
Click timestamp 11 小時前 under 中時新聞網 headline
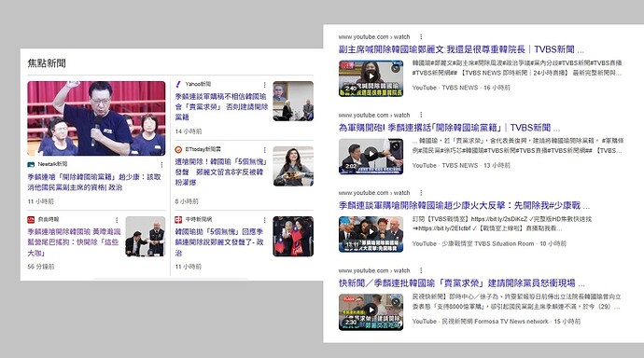point(189,267)
